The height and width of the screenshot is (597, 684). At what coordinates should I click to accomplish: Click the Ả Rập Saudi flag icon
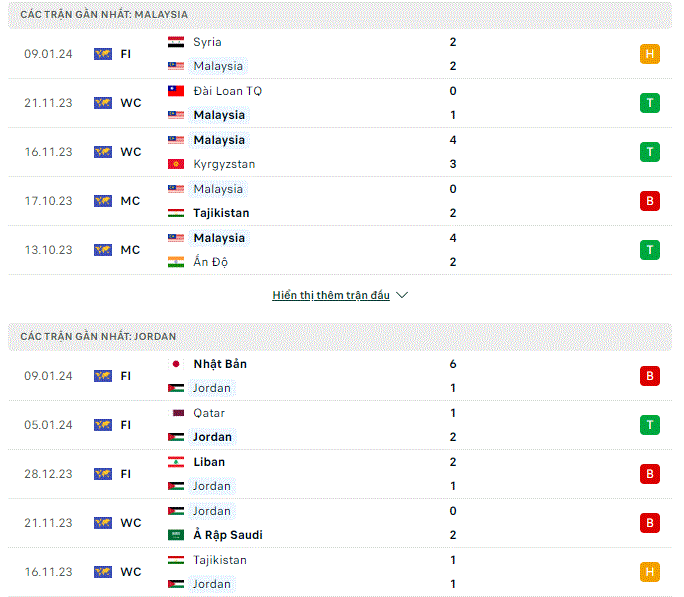pyautogui.click(x=176, y=535)
